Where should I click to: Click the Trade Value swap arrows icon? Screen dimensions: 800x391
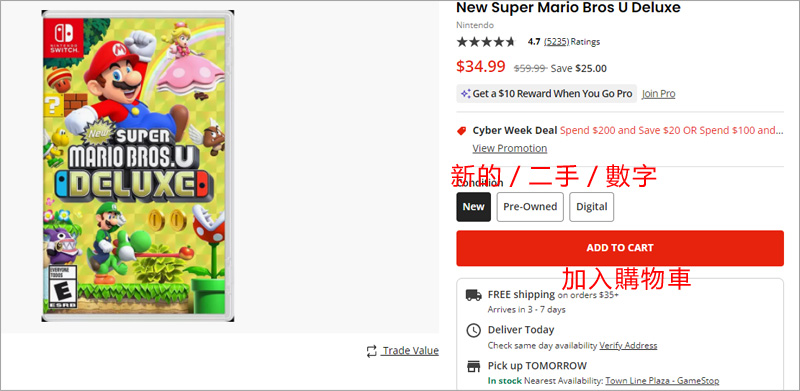pos(371,351)
